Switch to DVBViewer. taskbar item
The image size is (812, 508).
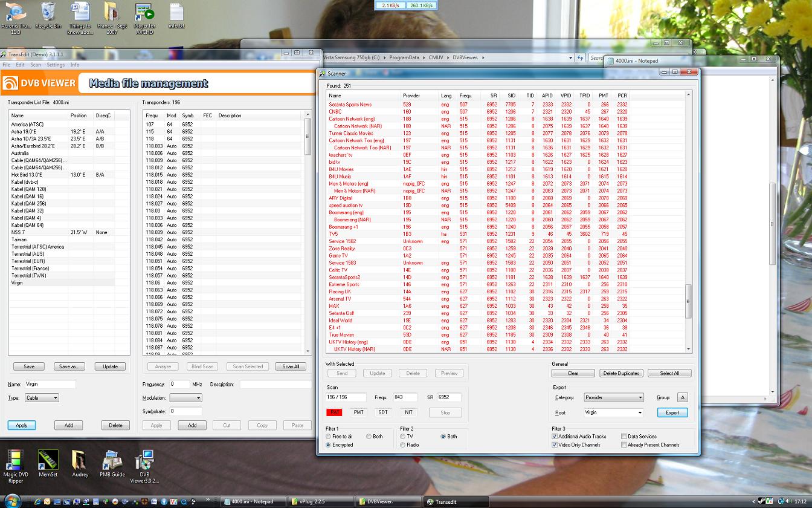tap(388, 501)
